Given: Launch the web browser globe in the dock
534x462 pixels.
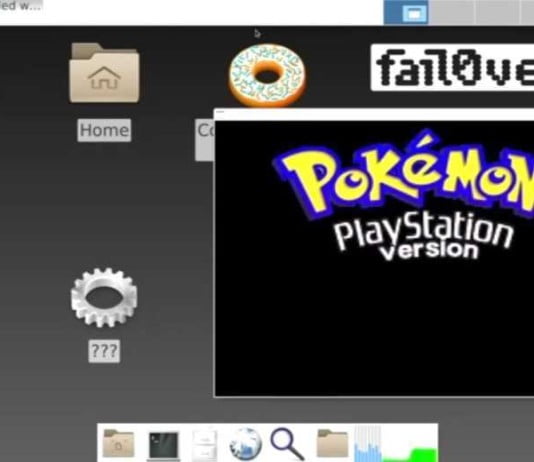Looking at the screenshot, I should (246, 444).
